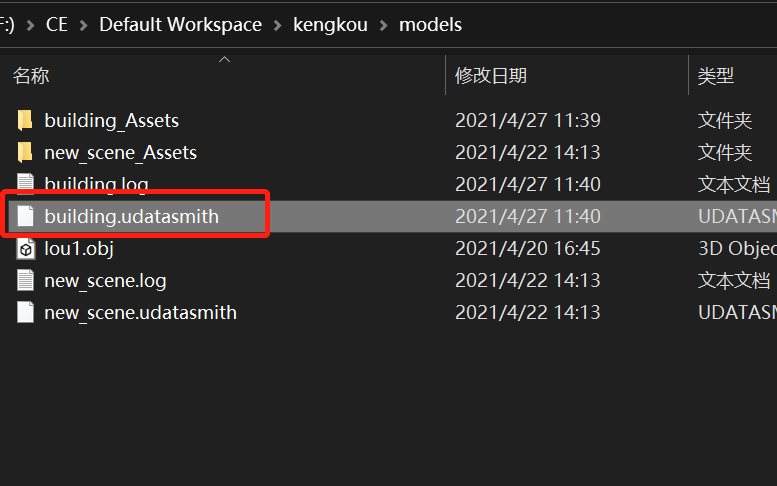This screenshot has height=486, width=777.
Task: Click the new_scene.udatasmith file icon
Action: tap(25, 313)
